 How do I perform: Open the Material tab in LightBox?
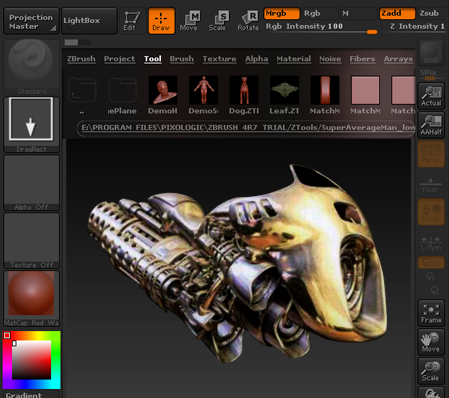pyautogui.click(x=294, y=59)
